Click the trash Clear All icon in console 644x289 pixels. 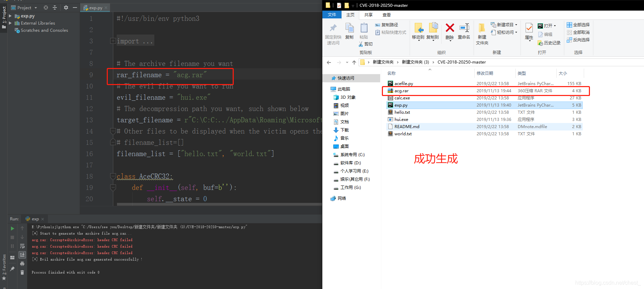tap(22, 272)
